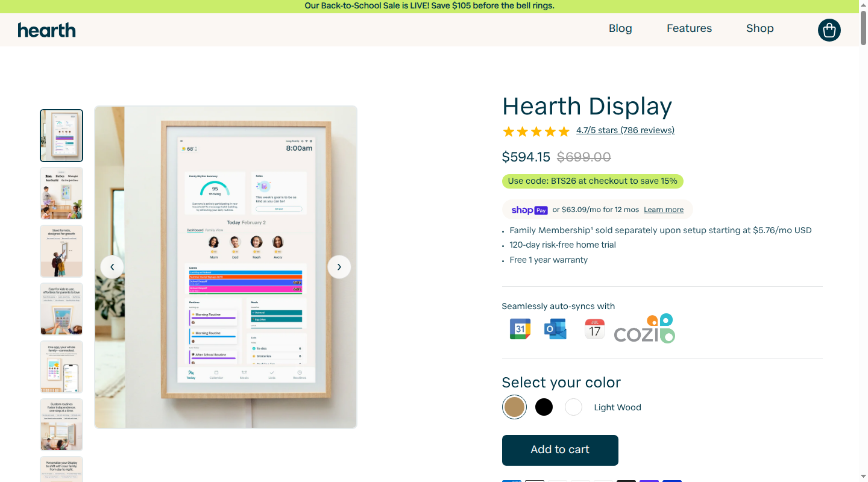The image size is (868, 482).
Task: Select the Light Wood color swatch
Action: click(514, 407)
